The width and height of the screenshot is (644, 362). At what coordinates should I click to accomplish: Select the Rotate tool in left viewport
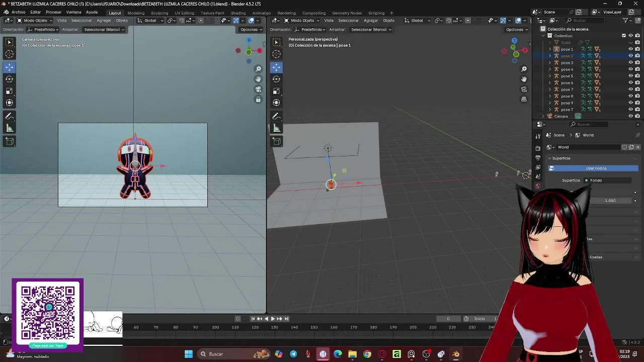point(10,79)
